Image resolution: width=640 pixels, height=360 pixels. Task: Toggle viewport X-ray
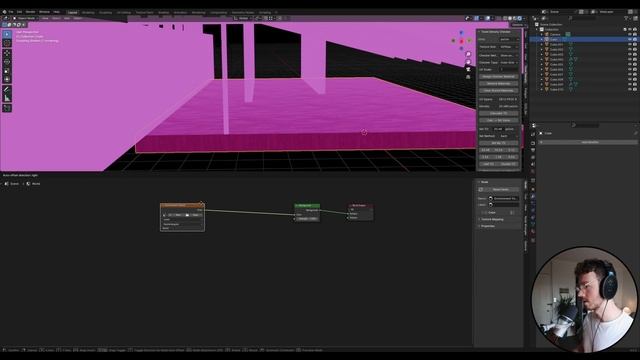(498, 18)
